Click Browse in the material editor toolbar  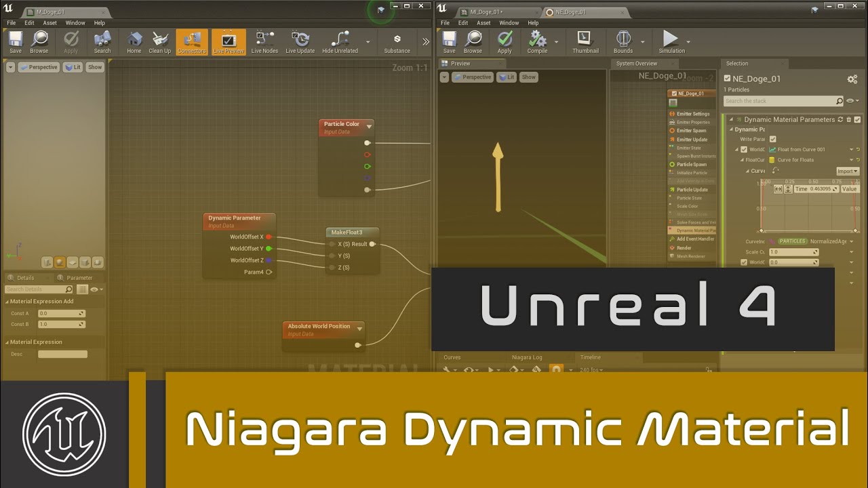39,42
